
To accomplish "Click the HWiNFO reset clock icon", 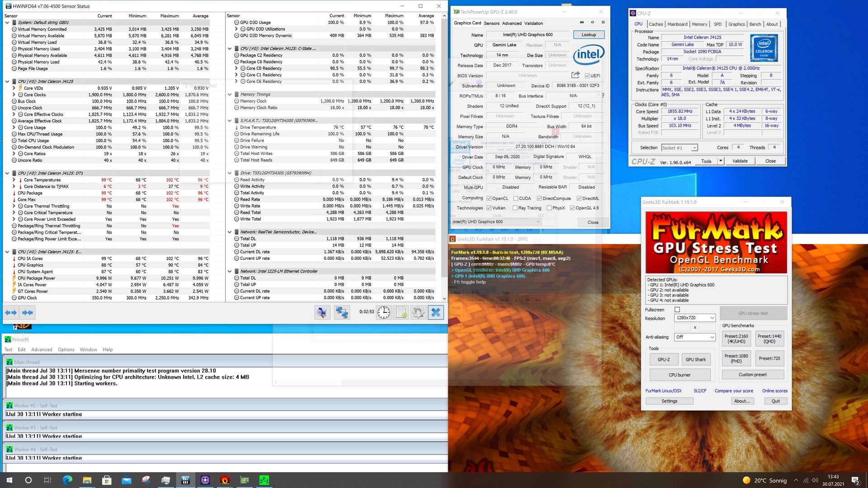I will click(x=383, y=312).
